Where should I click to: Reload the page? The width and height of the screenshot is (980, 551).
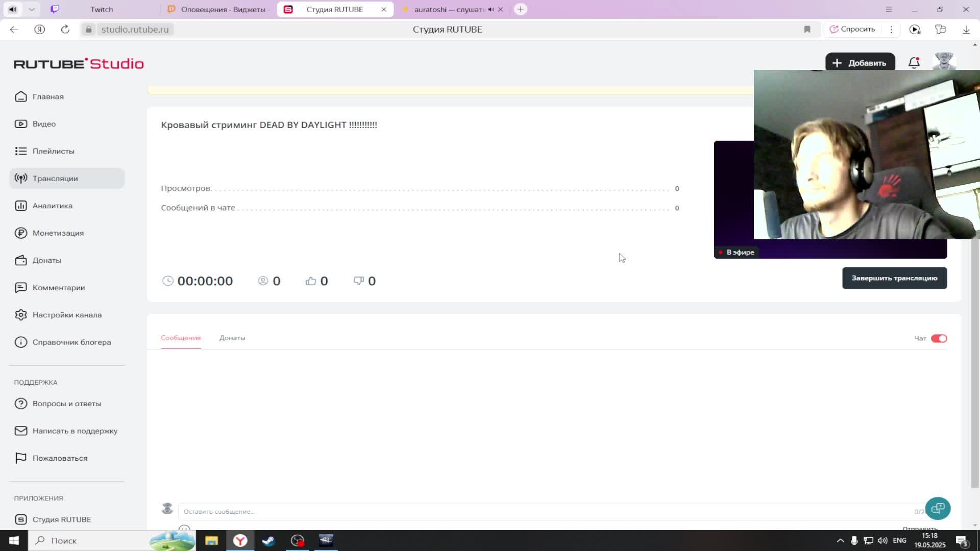(65, 29)
